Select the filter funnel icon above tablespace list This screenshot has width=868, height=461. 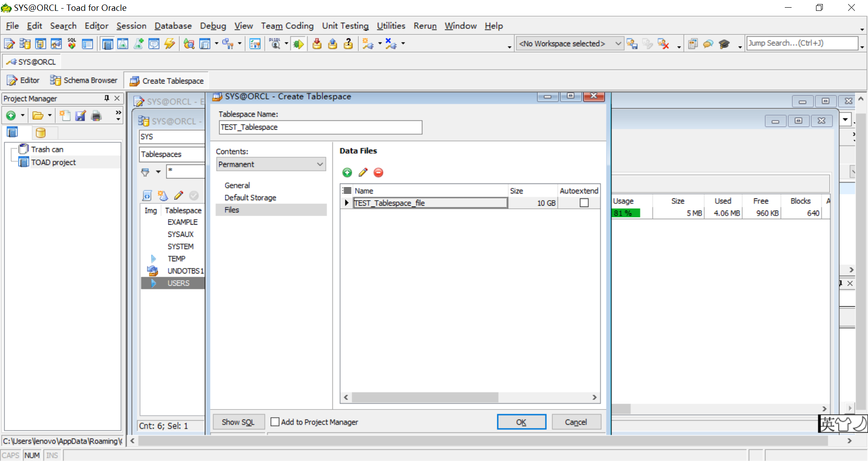146,172
